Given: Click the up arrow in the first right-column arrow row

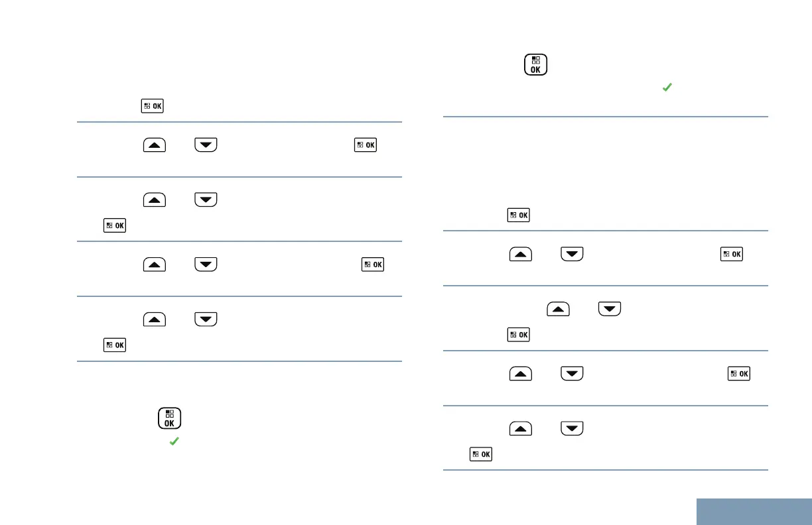Looking at the screenshot, I should point(521,254).
